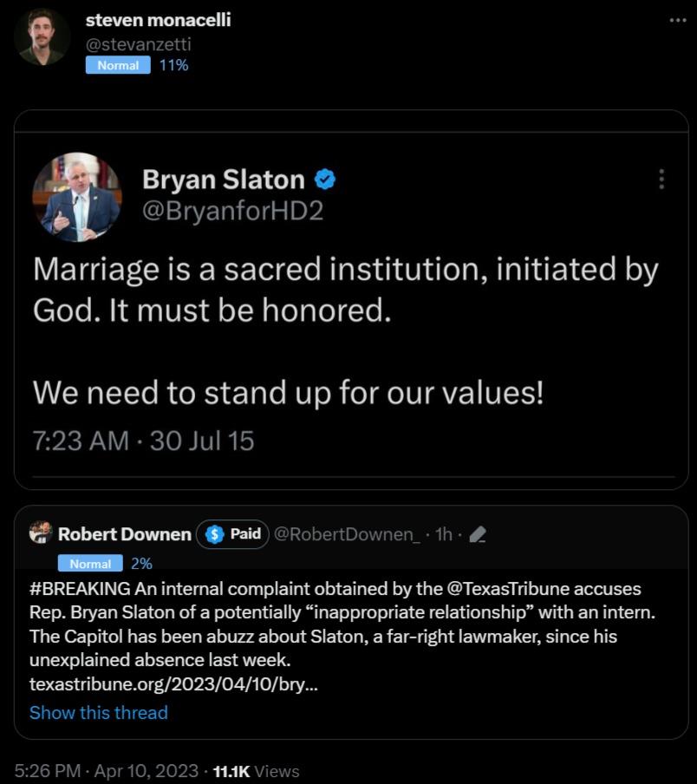
Task: Click the Normal 2% badge under Robert Downen
Action: pyautogui.click(x=91, y=564)
